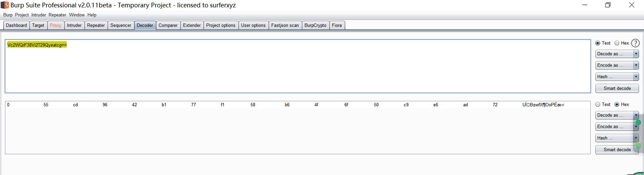Open the Intruder menu in menu bar
The height and width of the screenshot is (175, 644).
click(39, 15)
